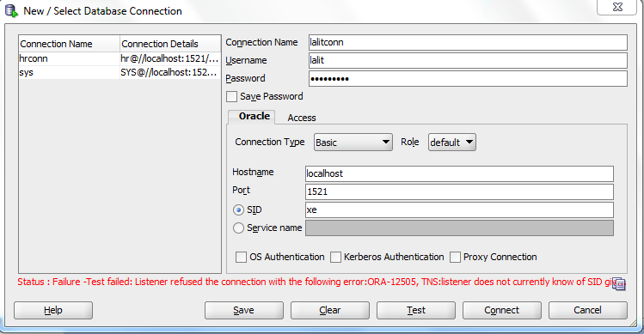This screenshot has height=334, width=644.
Task: Save the connection with Save button
Action: tap(244, 310)
